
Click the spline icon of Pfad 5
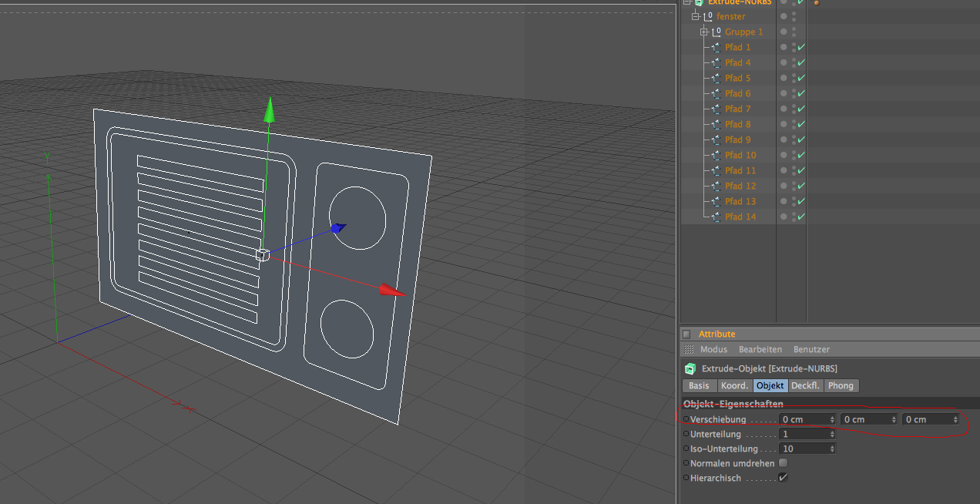(x=716, y=78)
